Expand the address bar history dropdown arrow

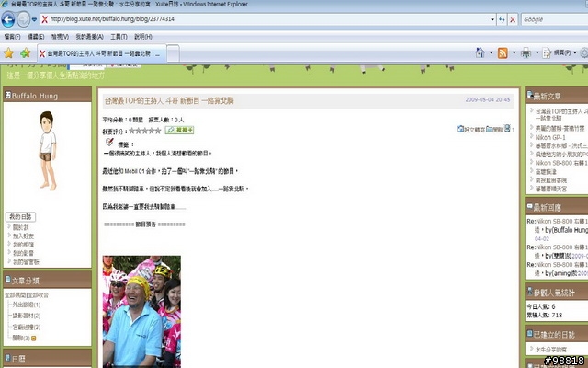pos(492,19)
